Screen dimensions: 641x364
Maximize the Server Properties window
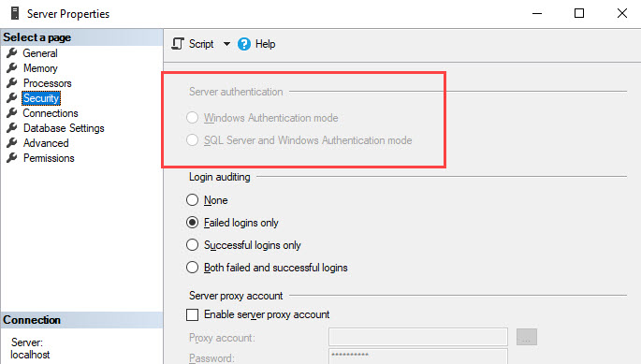click(x=579, y=13)
